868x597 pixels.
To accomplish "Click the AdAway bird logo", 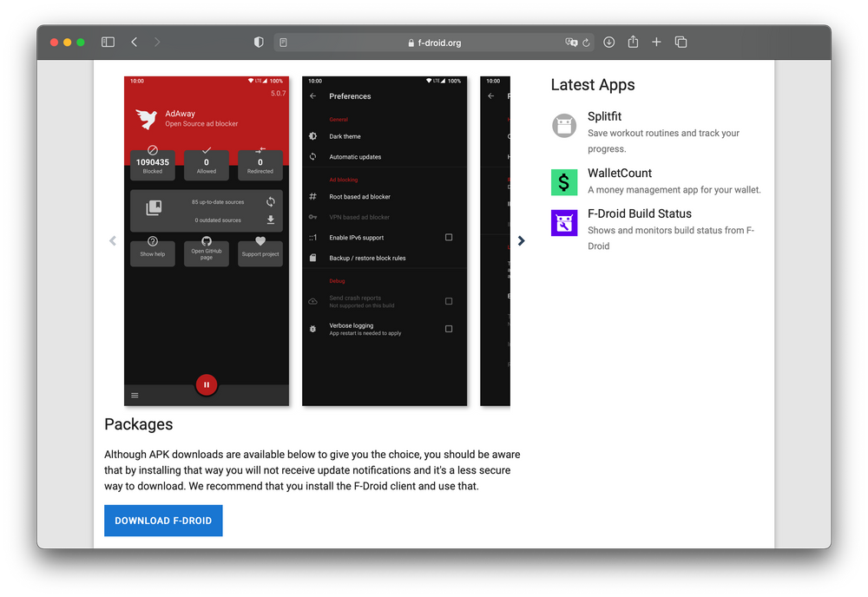I will point(148,118).
